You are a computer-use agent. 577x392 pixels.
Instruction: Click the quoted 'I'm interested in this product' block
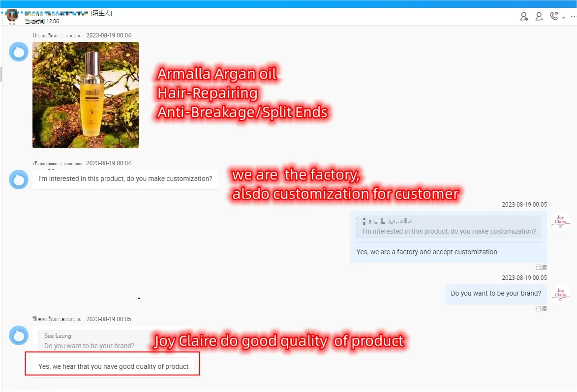click(449, 226)
